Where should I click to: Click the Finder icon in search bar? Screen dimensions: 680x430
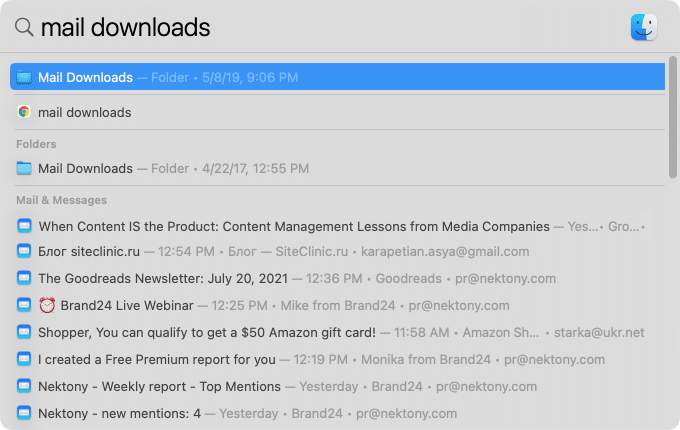click(644, 27)
